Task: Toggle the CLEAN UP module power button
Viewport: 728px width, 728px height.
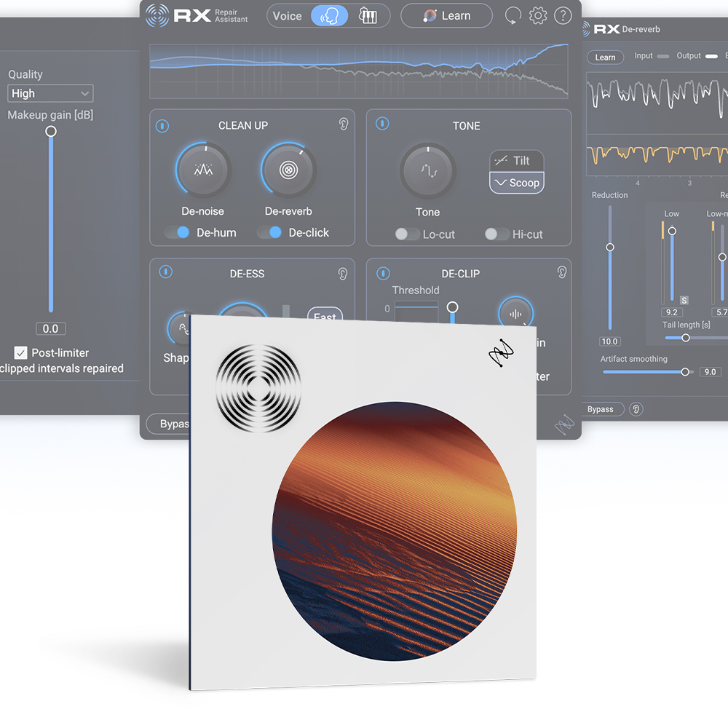Action: (162, 125)
